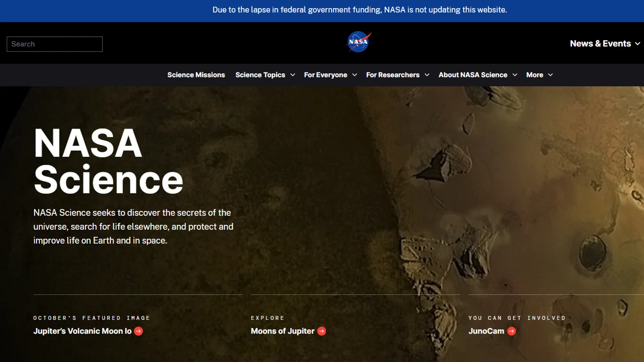Open the Science Topics menu
This screenshot has height=362, width=644.
click(x=260, y=75)
